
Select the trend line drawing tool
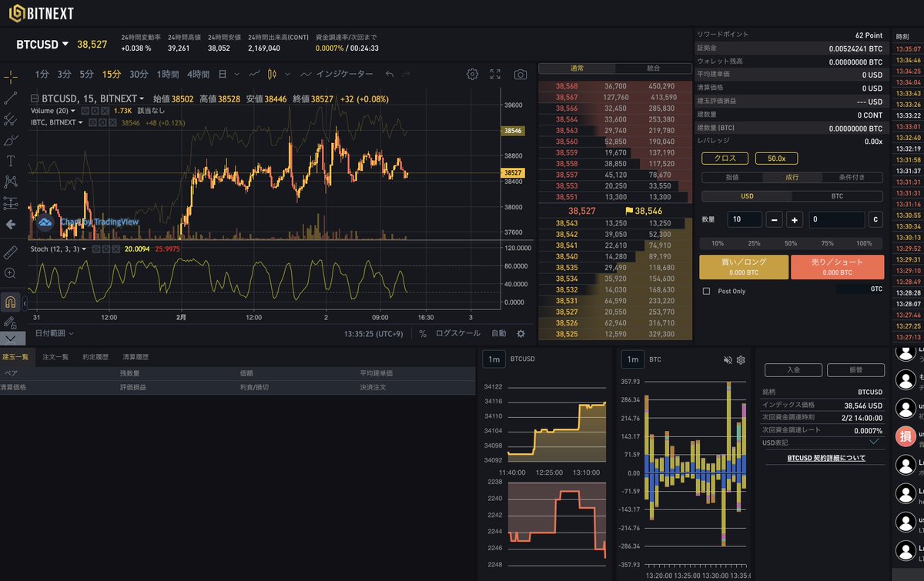tap(11, 98)
